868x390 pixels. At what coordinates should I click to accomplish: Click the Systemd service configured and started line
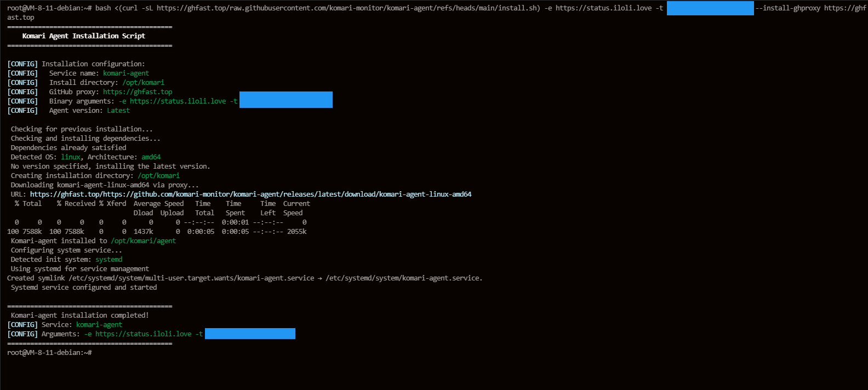[84, 288]
